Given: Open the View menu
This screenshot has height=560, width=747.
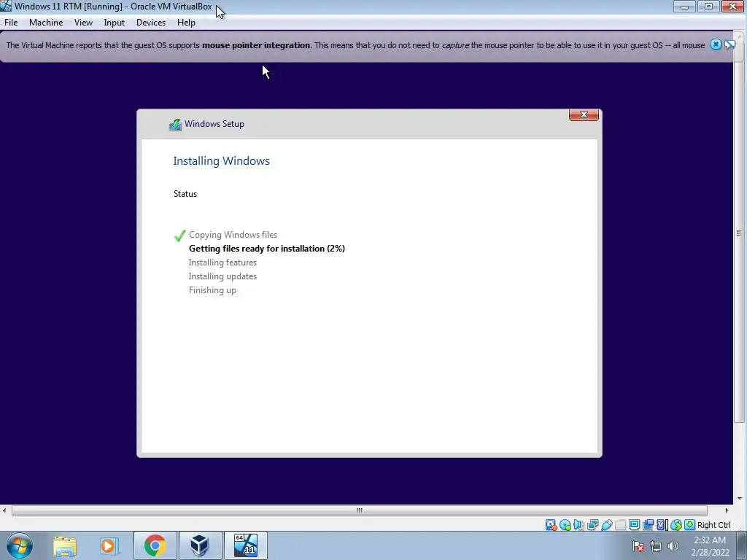Looking at the screenshot, I should [83, 23].
